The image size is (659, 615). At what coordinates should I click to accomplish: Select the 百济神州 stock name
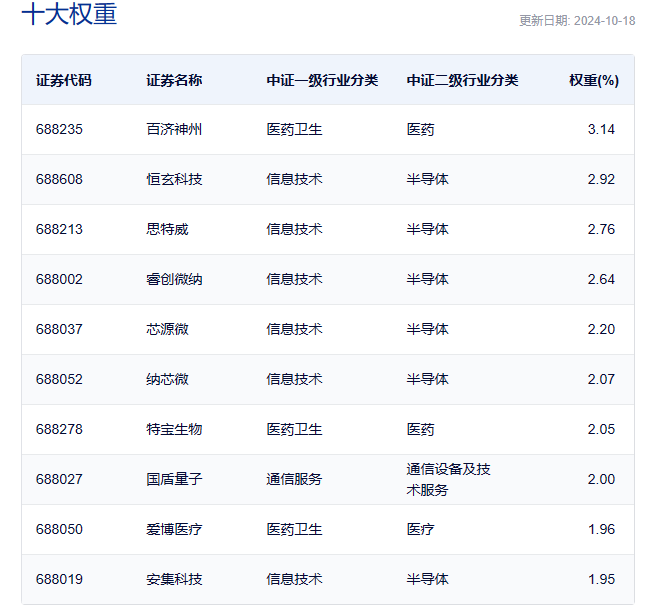click(x=174, y=129)
